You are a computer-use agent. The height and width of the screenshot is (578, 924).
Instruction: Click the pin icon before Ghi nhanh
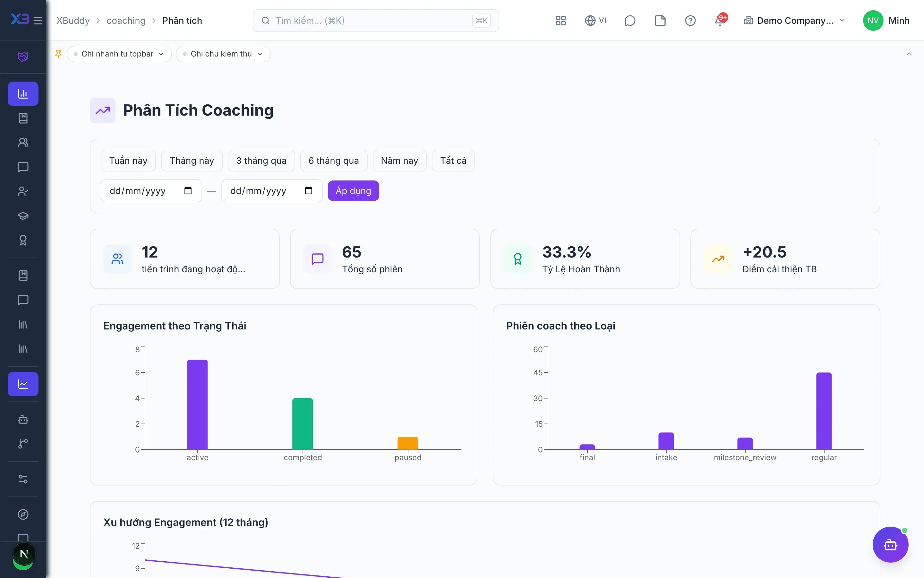pos(58,54)
